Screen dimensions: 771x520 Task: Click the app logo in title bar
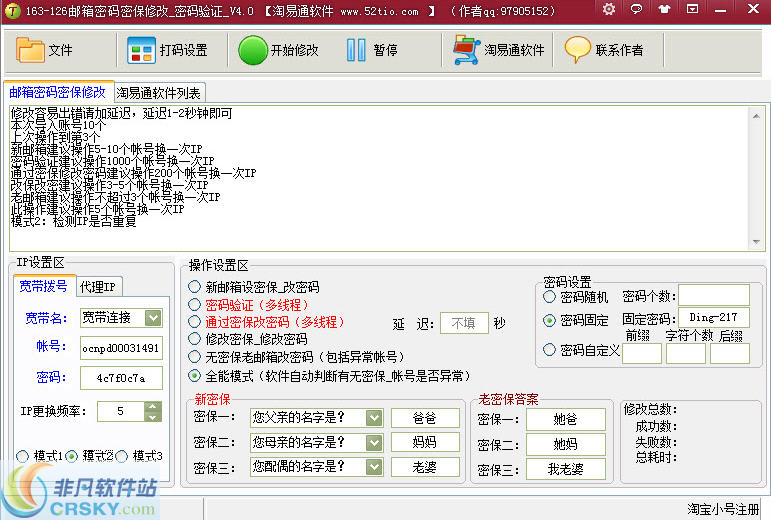point(12,11)
